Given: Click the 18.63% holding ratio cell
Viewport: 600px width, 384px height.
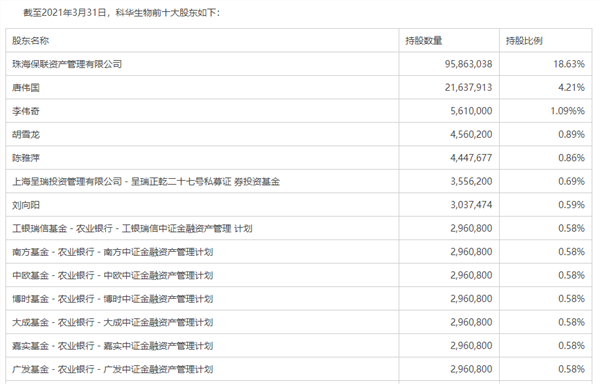Looking at the screenshot, I should pos(569,64).
